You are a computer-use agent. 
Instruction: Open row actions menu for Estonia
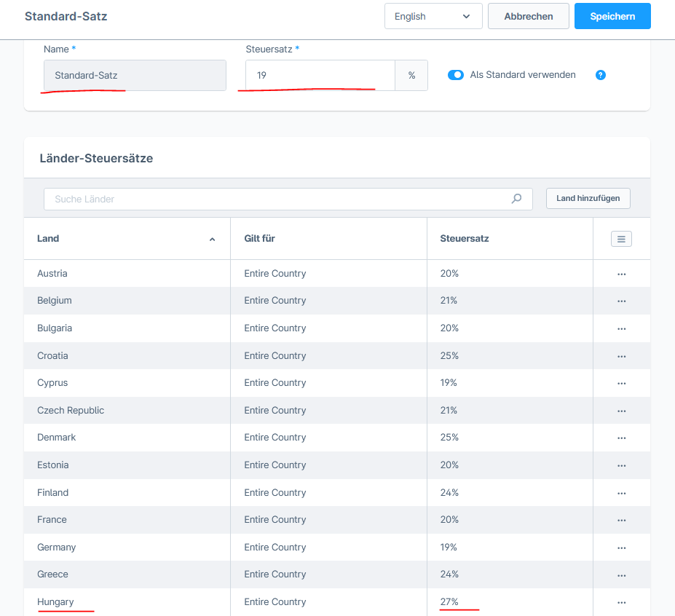click(x=621, y=465)
